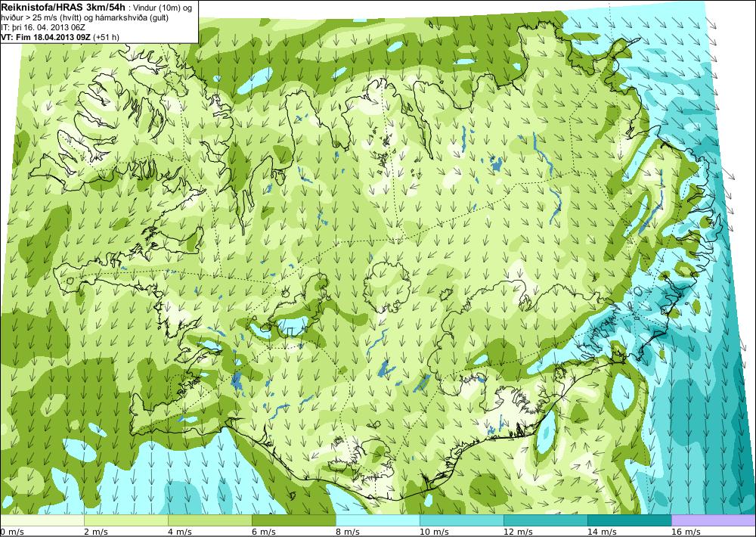Click the '4 m/s' legend label

pos(180,532)
